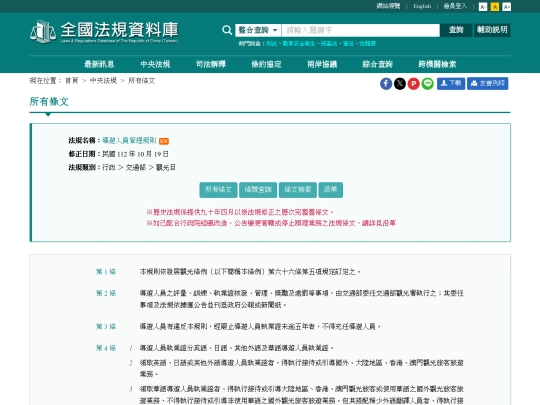
Task: Open 第 3 條 article link
Action: pyautogui.click(x=106, y=326)
